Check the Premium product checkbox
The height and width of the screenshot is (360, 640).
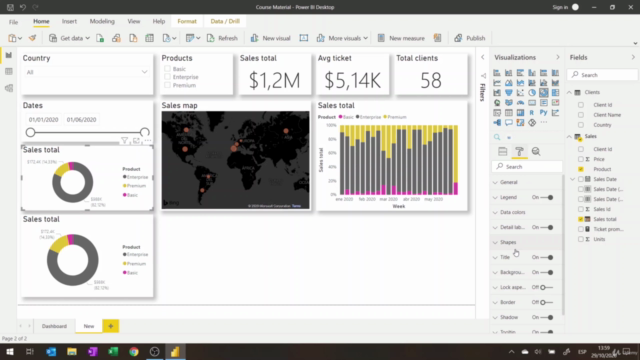(167, 85)
